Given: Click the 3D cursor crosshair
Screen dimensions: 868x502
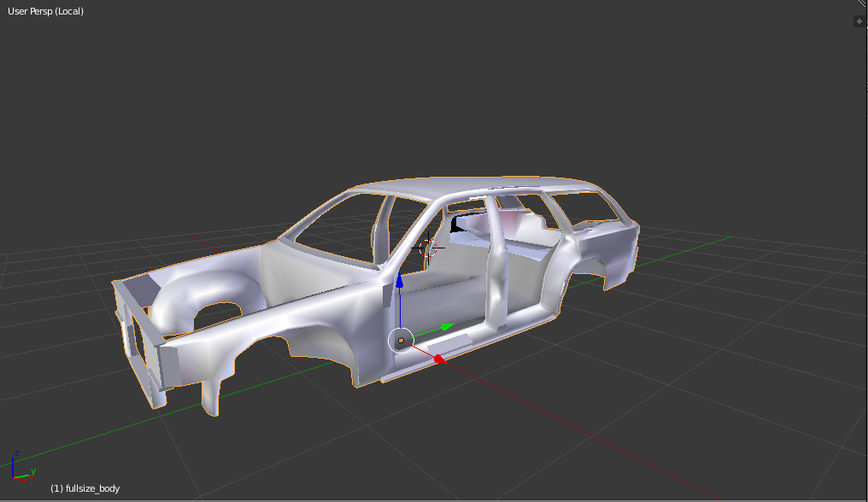Looking at the screenshot, I should (428, 248).
